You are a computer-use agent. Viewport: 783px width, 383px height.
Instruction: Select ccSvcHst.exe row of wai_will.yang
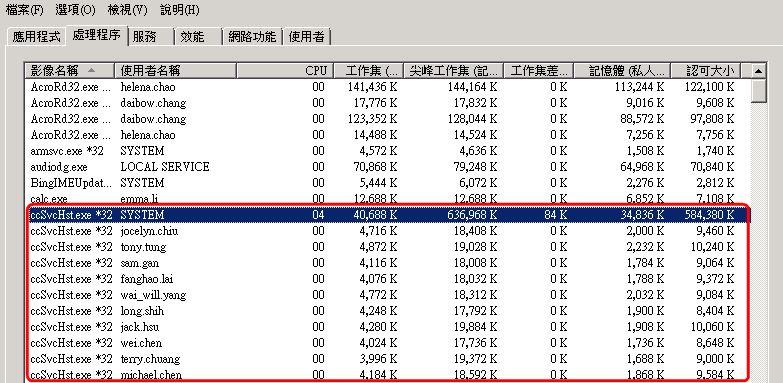(387, 295)
